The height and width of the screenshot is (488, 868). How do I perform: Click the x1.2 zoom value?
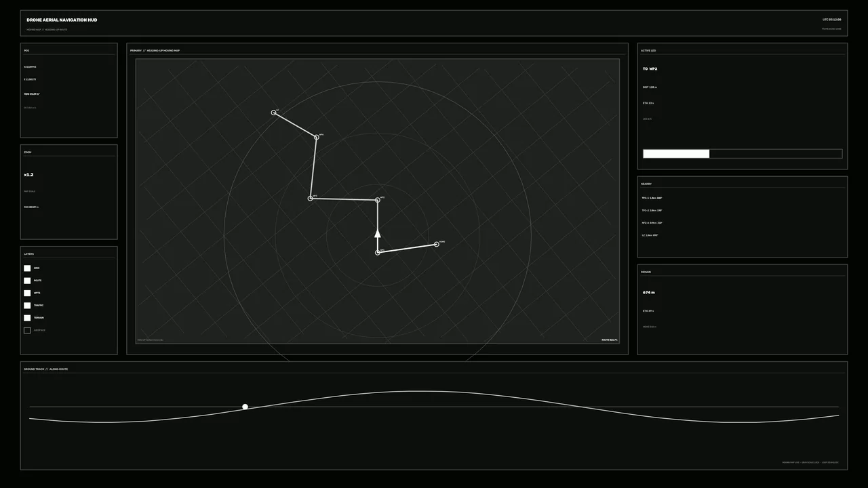(28, 175)
